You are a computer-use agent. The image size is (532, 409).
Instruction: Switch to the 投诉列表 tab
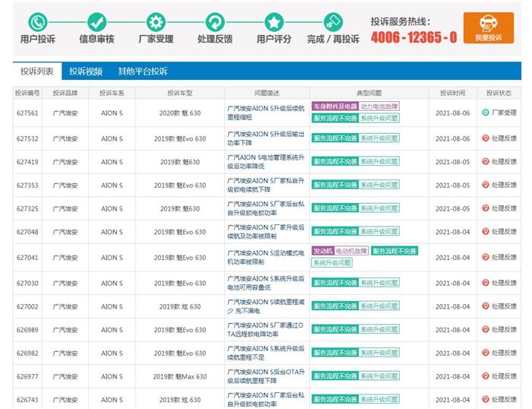pyautogui.click(x=37, y=71)
